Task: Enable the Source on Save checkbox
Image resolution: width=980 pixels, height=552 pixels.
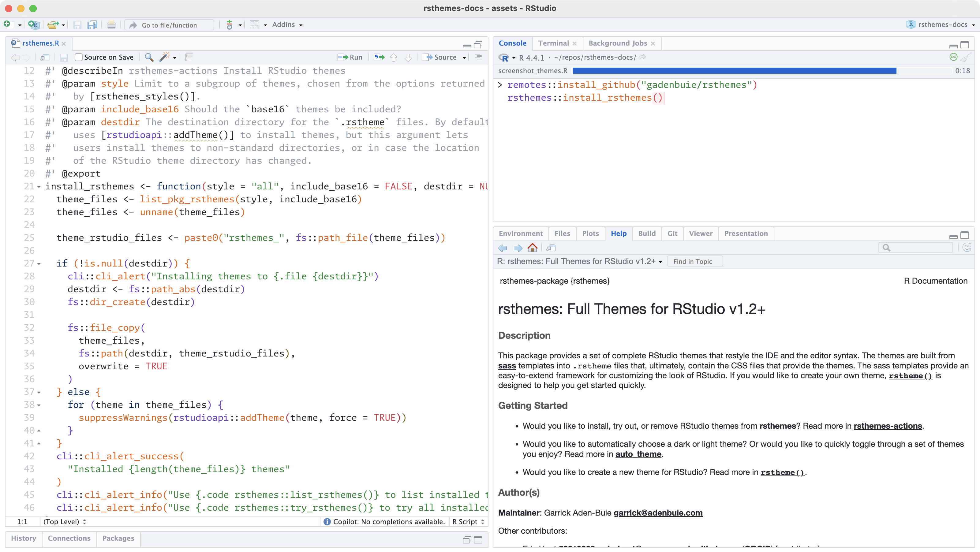Action: 79,58
